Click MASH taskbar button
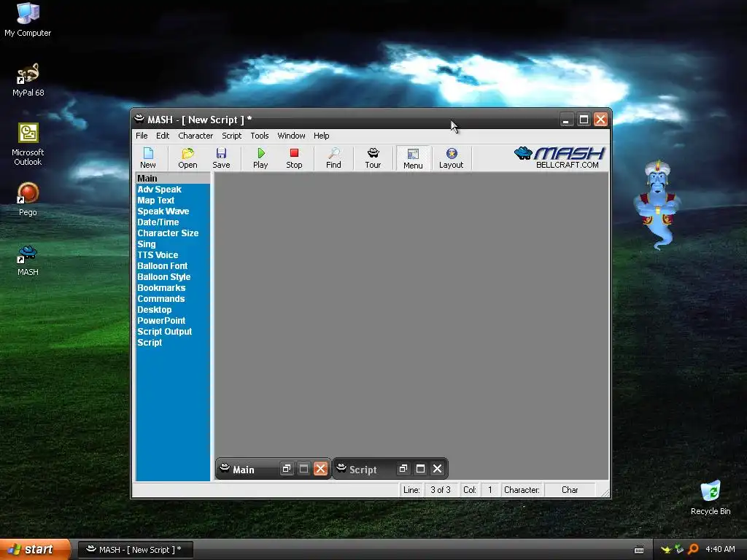Viewport: 747px width, 560px height. [x=135, y=550]
